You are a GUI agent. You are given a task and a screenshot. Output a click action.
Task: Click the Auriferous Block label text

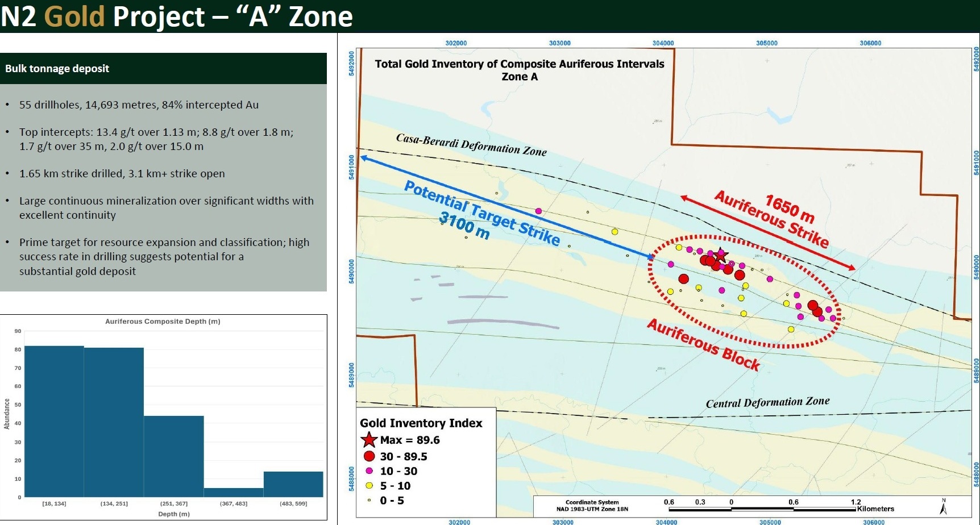pyautogui.click(x=703, y=345)
